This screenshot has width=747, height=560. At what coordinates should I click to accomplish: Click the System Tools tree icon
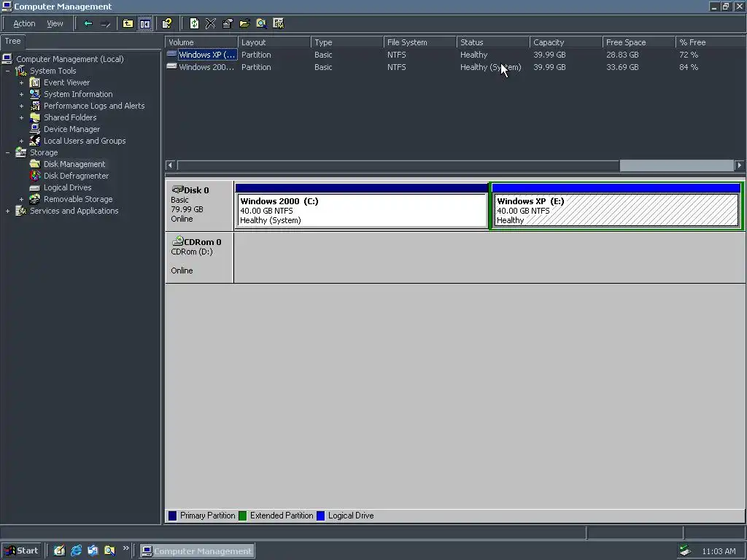(21, 71)
